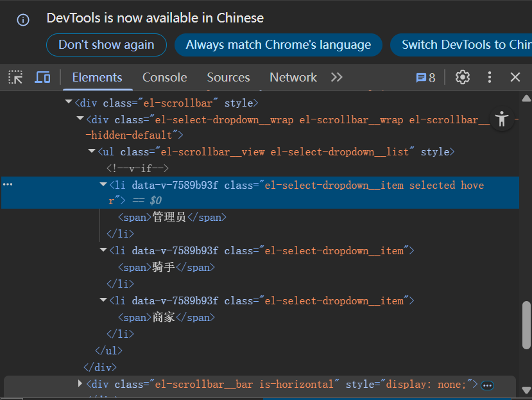Click Switch DevTools to Chinese button
The image size is (532, 400).
461,45
